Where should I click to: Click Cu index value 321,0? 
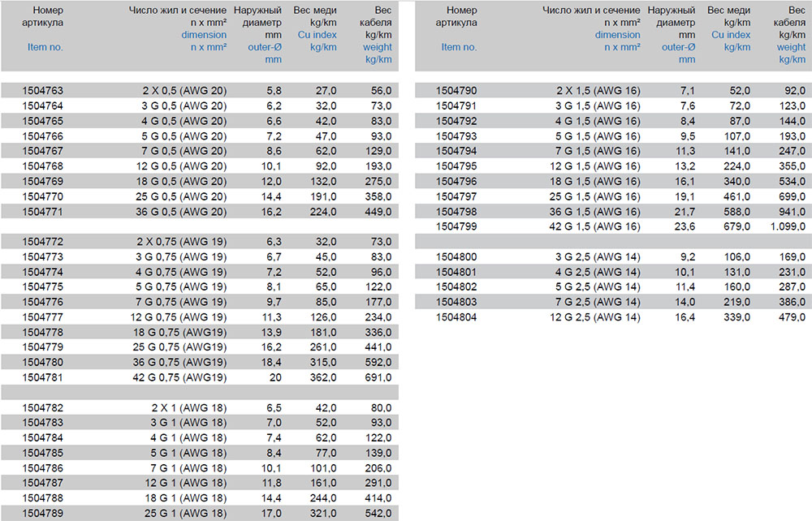pos(323,513)
